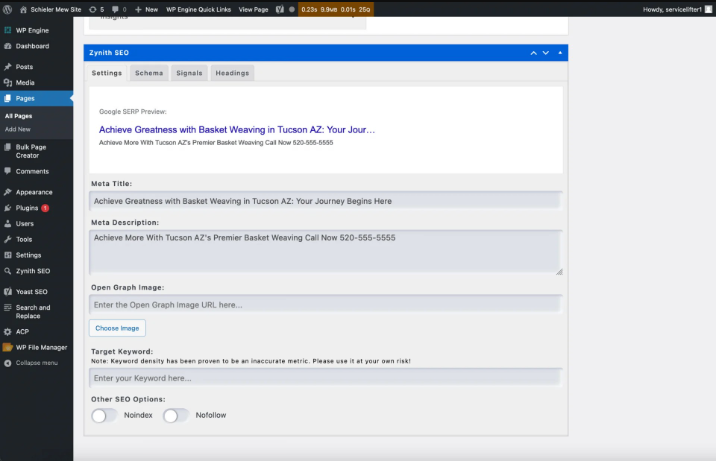Open the Media library icon
716x461 pixels.
[x=8, y=83]
